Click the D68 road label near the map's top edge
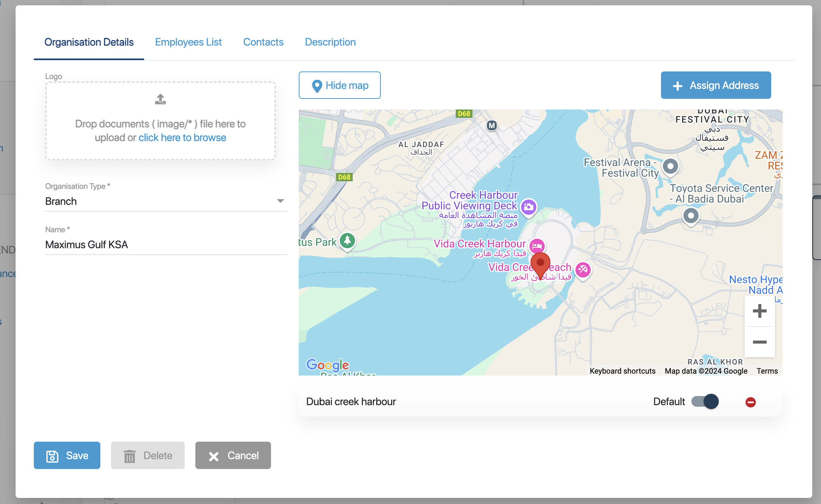Viewport: 821px width, 504px height. point(464,114)
